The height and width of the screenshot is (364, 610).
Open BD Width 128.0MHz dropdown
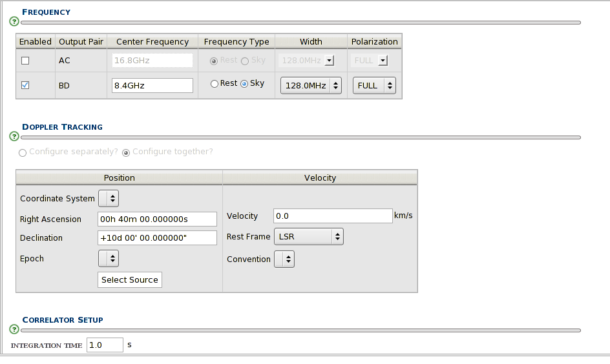[311, 85]
